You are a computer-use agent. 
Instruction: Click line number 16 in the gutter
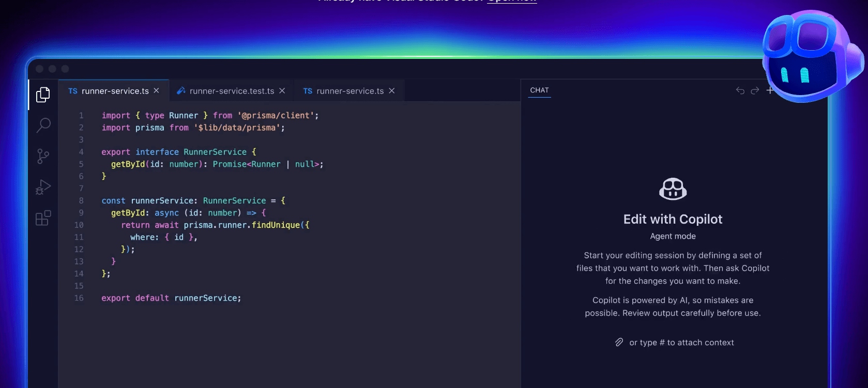pos(79,298)
